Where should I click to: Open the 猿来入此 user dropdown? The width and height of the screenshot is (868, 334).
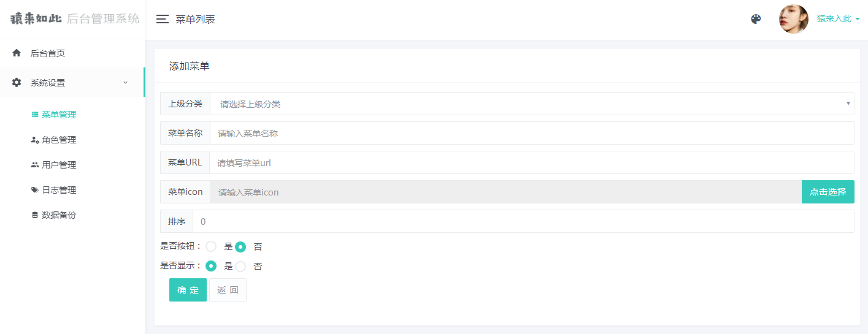(838, 19)
